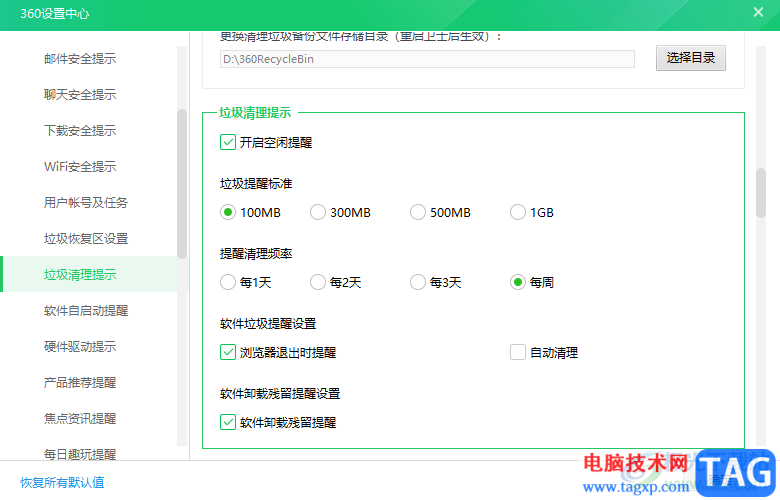780x500 pixels.
Task: Enable 自动清理 checkbox
Action: click(518, 352)
